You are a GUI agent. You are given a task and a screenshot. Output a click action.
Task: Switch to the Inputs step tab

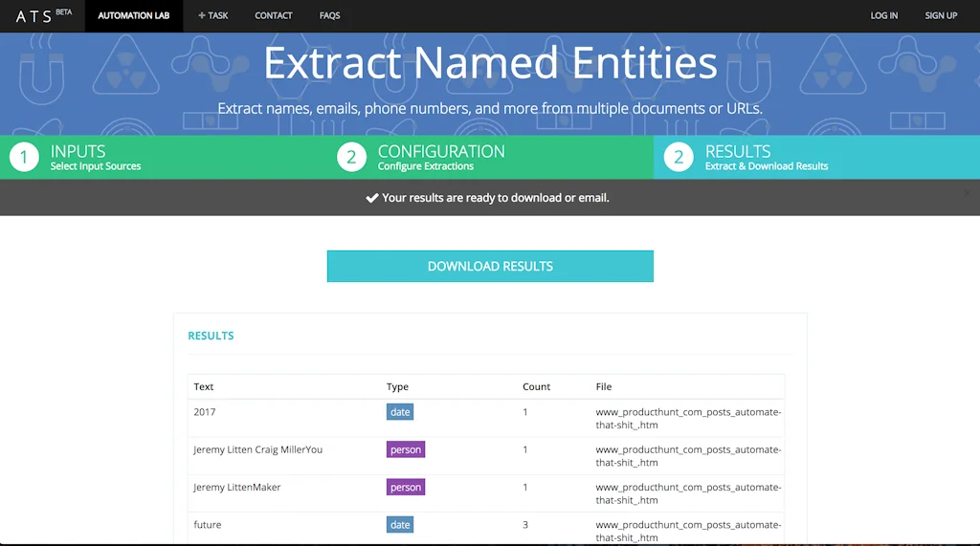tap(96, 158)
